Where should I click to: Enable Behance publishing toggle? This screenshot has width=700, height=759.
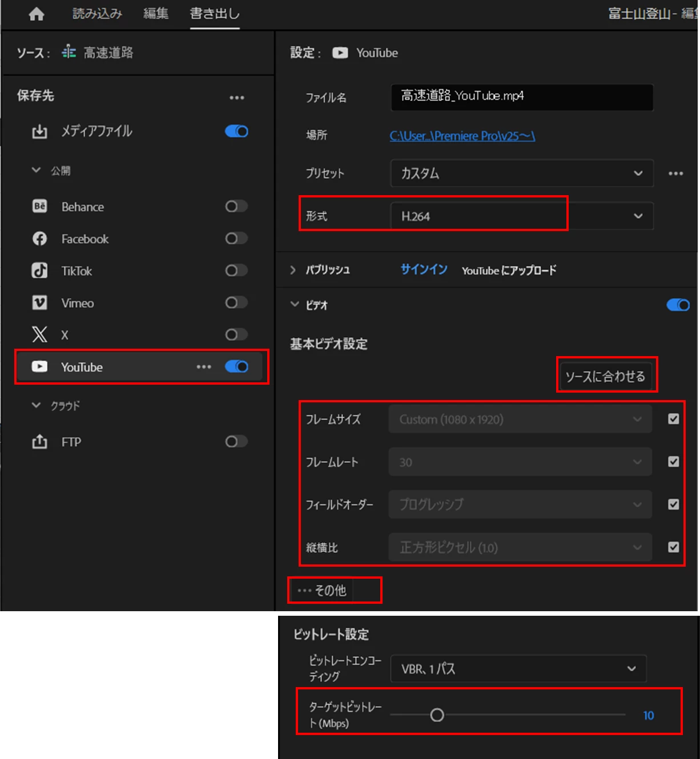pyautogui.click(x=236, y=206)
